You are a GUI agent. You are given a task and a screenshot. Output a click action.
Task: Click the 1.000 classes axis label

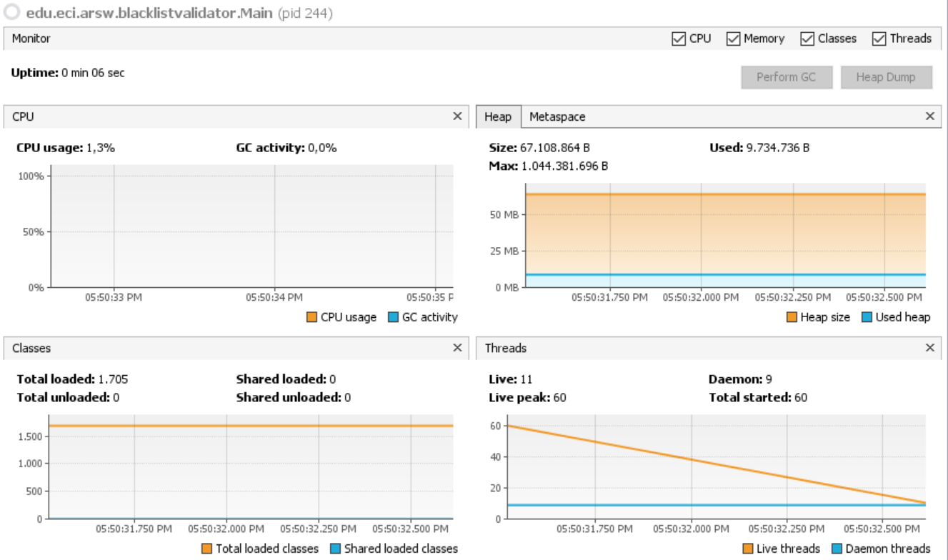(30, 464)
